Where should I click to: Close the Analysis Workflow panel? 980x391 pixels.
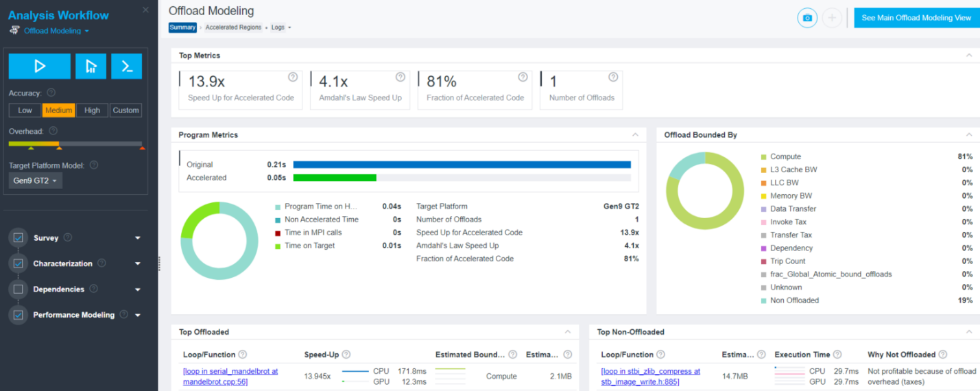coord(145,10)
